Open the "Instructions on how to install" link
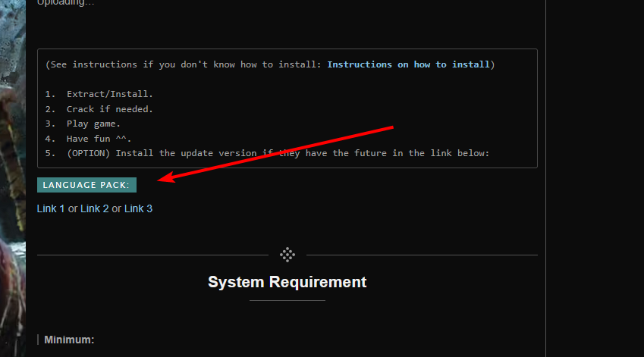Screen dimensions: 644x357 click(408, 64)
